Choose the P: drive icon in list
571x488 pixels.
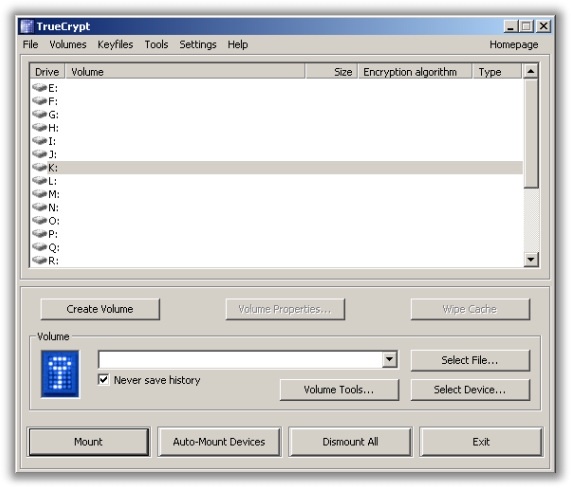39,233
